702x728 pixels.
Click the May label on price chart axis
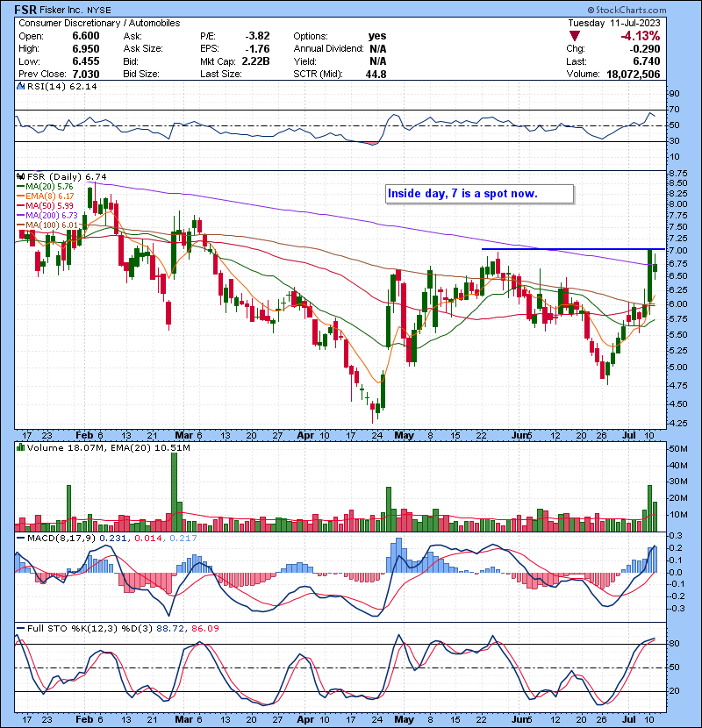click(x=404, y=435)
